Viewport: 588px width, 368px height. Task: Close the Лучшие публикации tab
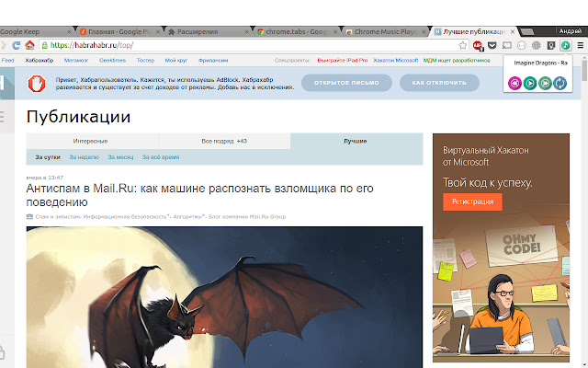[x=513, y=31]
